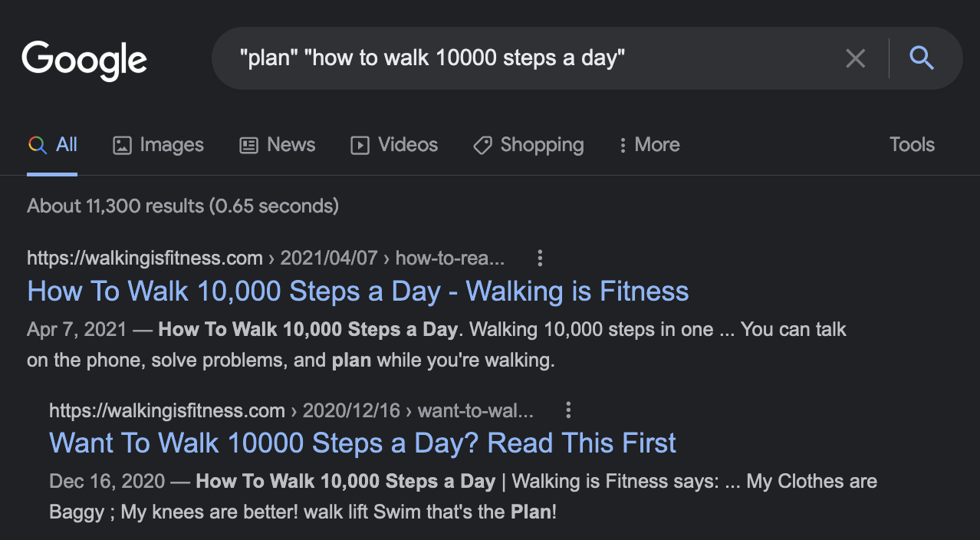Screen dimensions: 980x540
Task: Open the More search categories menu
Action: point(649,145)
